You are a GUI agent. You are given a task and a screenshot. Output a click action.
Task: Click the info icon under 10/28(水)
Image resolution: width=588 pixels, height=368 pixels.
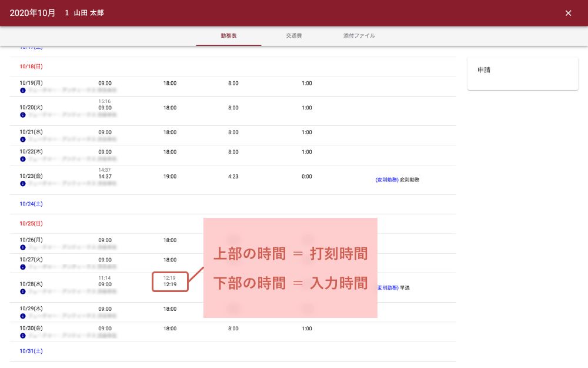click(22, 291)
